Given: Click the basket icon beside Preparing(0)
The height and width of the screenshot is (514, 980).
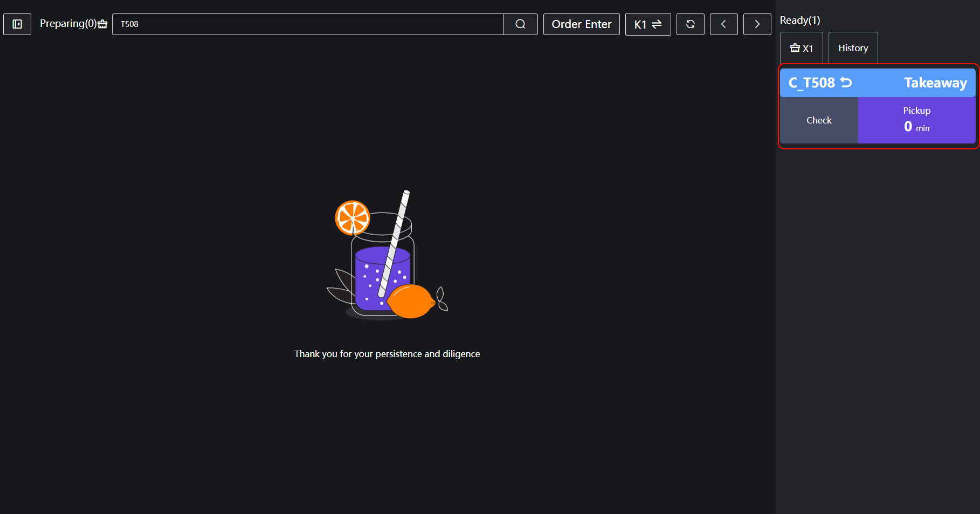Looking at the screenshot, I should 103,24.
